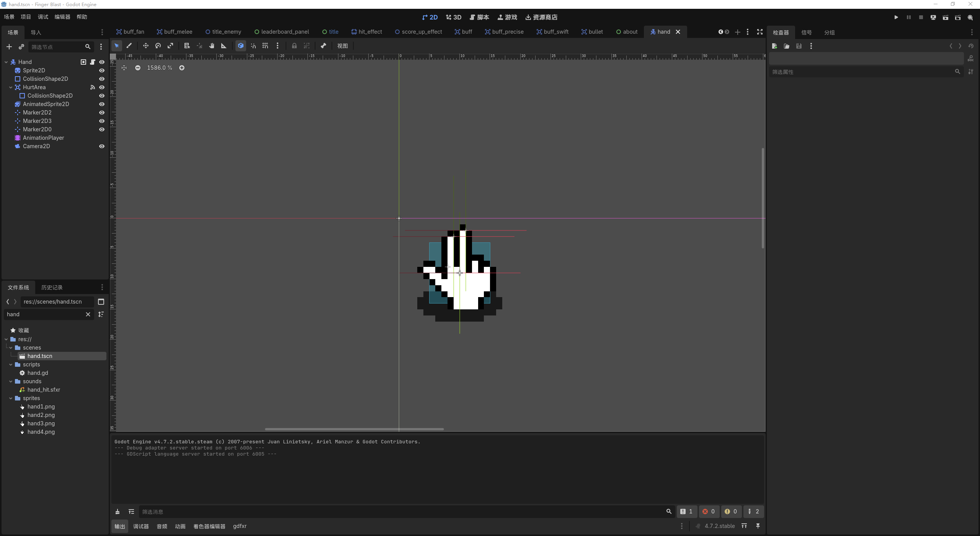The image size is (980, 536).
Task: Activate the Pan mode hand tool
Action: 211,46
